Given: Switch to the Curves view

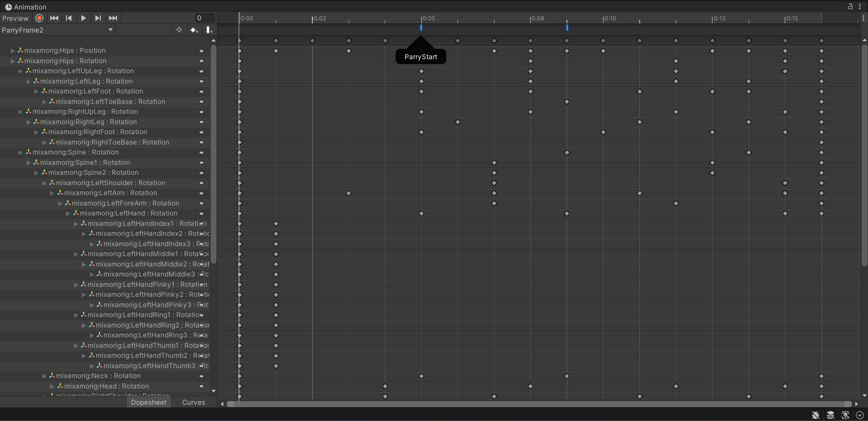Looking at the screenshot, I should (193, 402).
